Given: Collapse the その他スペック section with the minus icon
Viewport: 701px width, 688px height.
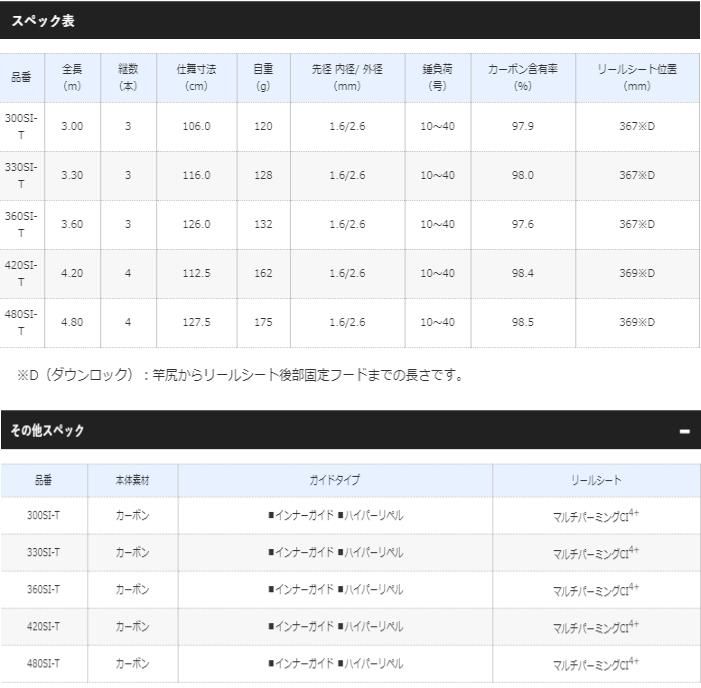Looking at the screenshot, I should [684, 431].
